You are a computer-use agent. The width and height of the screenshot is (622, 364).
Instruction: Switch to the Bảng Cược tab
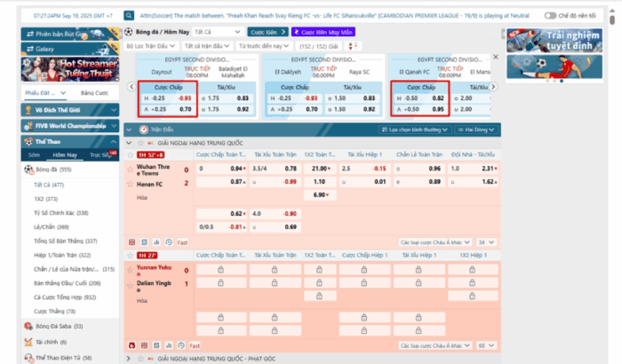click(94, 93)
